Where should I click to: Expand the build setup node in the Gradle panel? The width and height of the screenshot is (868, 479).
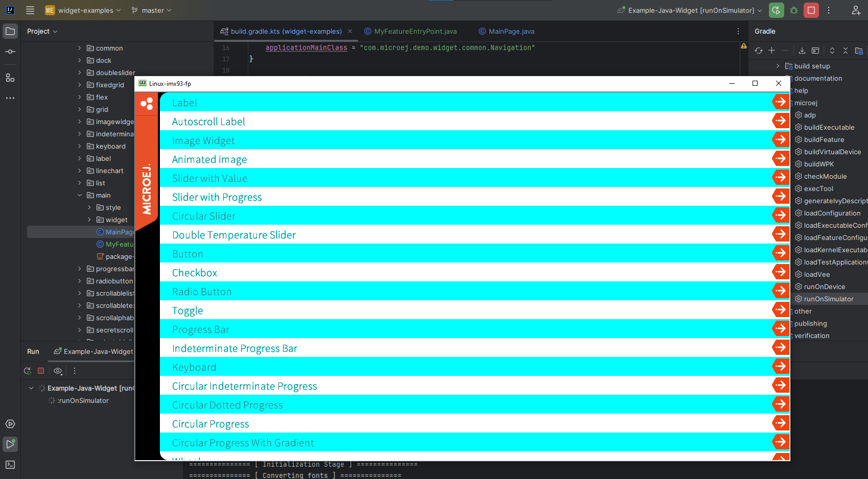point(778,66)
